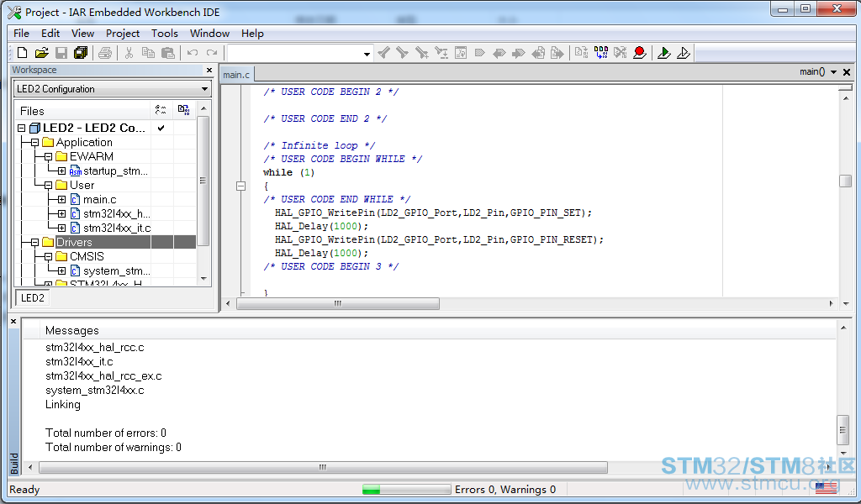Close the Messages build panel
This screenshot has width=861, height=504.
13,322
